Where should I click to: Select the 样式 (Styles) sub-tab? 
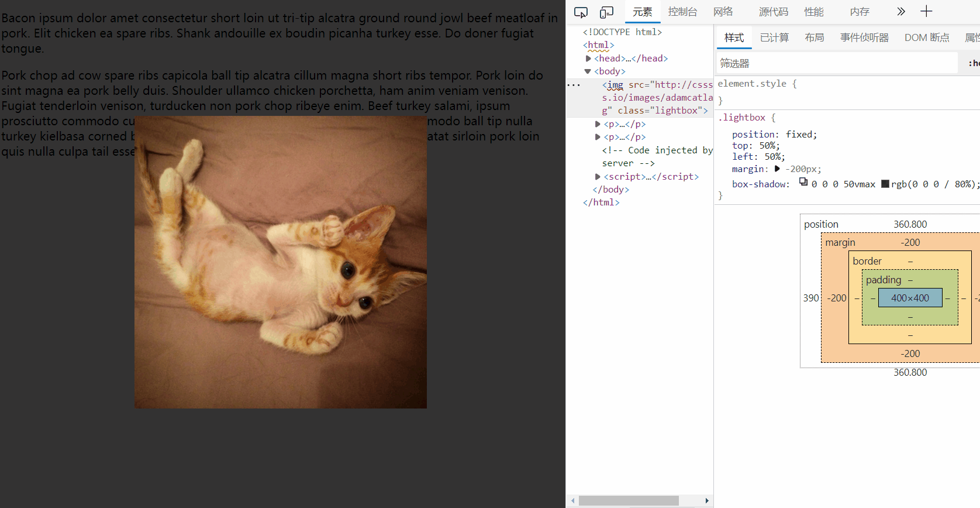click(x=734, y=37)
